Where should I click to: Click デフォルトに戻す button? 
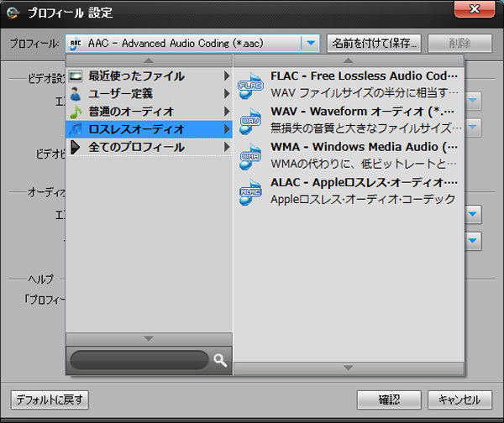50,399
